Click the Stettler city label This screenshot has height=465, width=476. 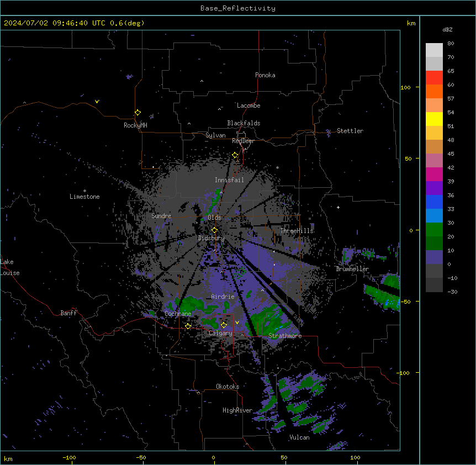(350, 131)
